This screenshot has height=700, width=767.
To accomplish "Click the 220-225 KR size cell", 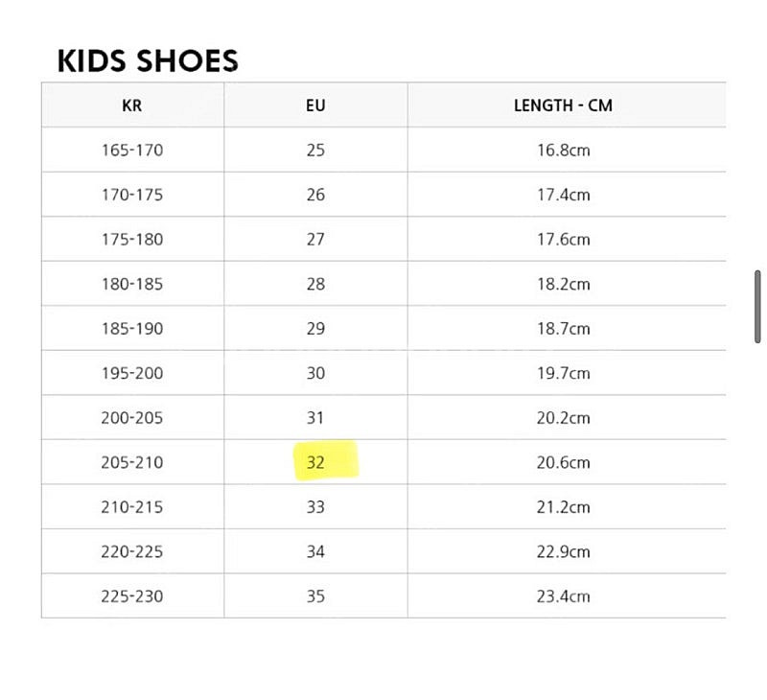I will point(132,551).
